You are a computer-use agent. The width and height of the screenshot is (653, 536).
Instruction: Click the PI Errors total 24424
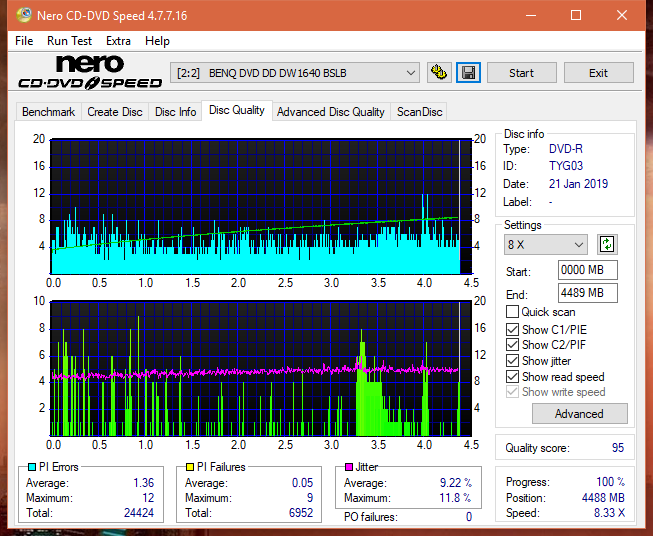coord(139,513)
